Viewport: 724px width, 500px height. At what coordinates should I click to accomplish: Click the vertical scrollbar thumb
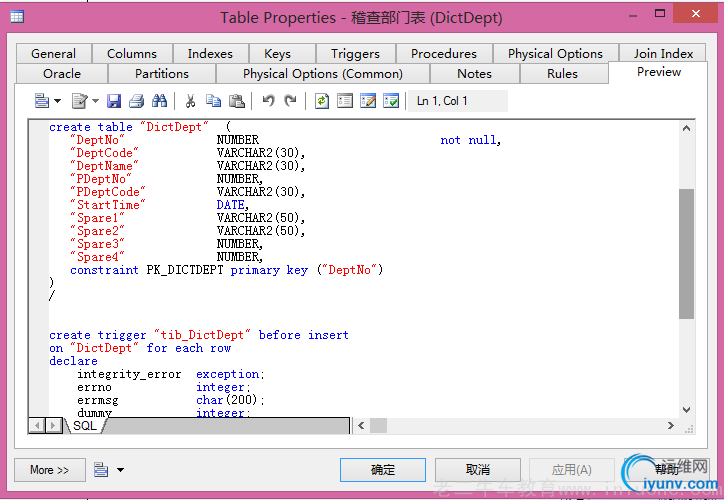(x=686, y=253)
